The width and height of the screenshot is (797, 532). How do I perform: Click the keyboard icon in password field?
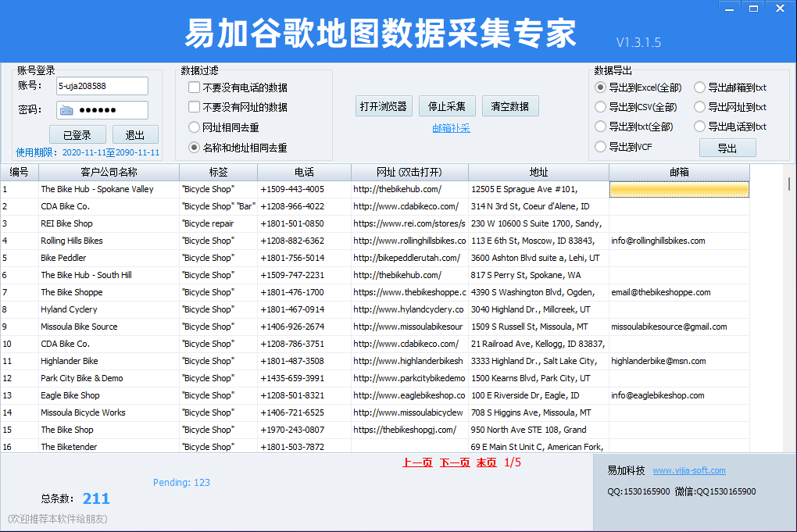[x=66, y=109]
